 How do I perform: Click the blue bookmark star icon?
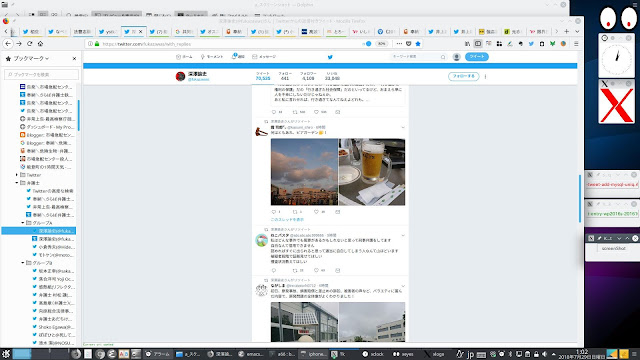click(x=418, y=44)
